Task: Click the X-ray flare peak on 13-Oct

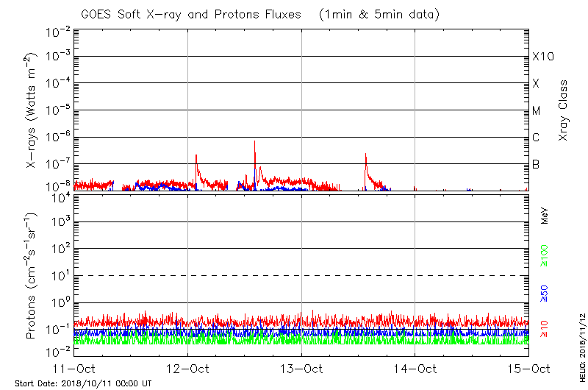Action: tap(365, 155)
